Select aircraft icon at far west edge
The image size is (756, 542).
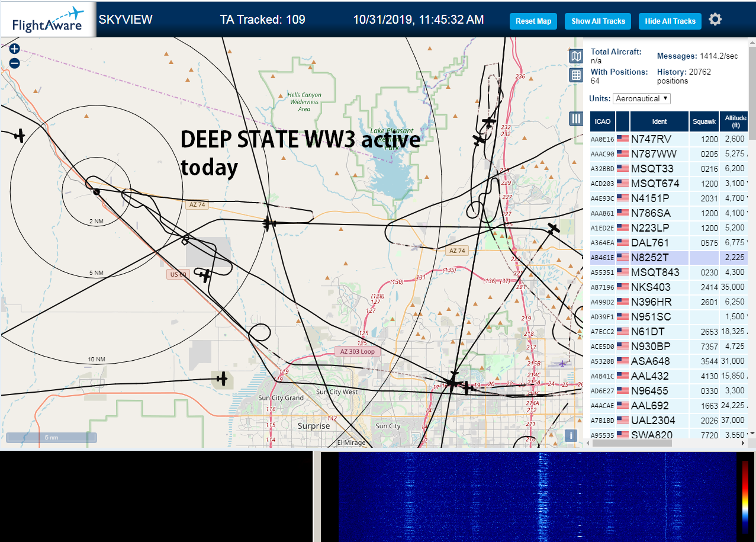click(20, 136)
